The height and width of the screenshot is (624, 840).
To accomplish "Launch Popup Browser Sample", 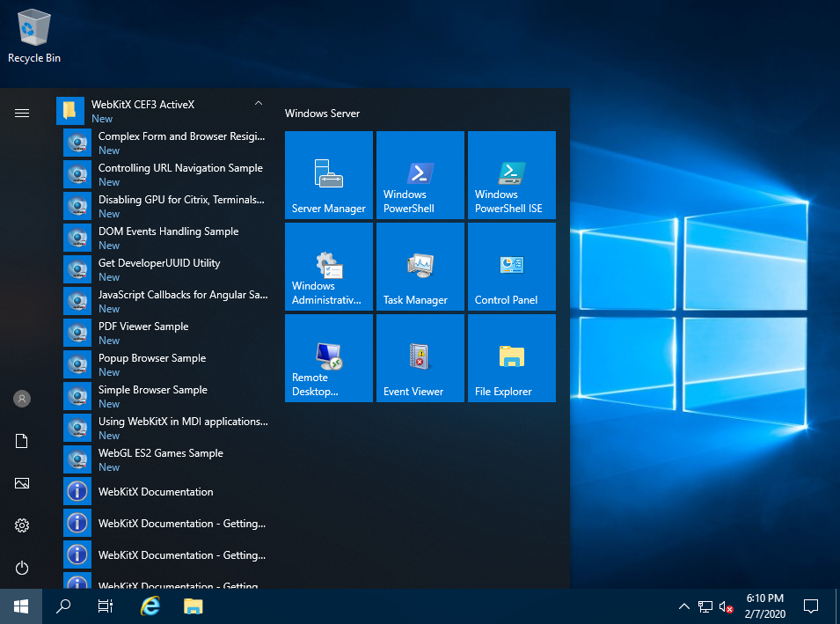I will coord(166,364).
